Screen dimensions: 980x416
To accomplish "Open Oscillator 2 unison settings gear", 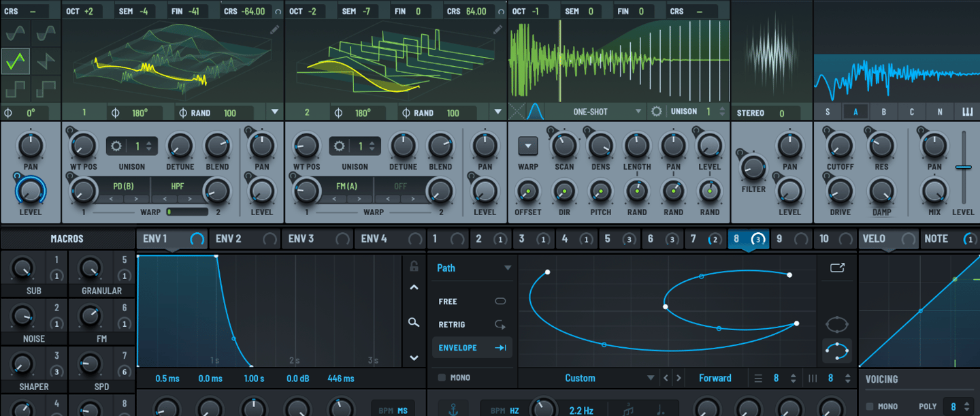I will click(x=340, y=146).
